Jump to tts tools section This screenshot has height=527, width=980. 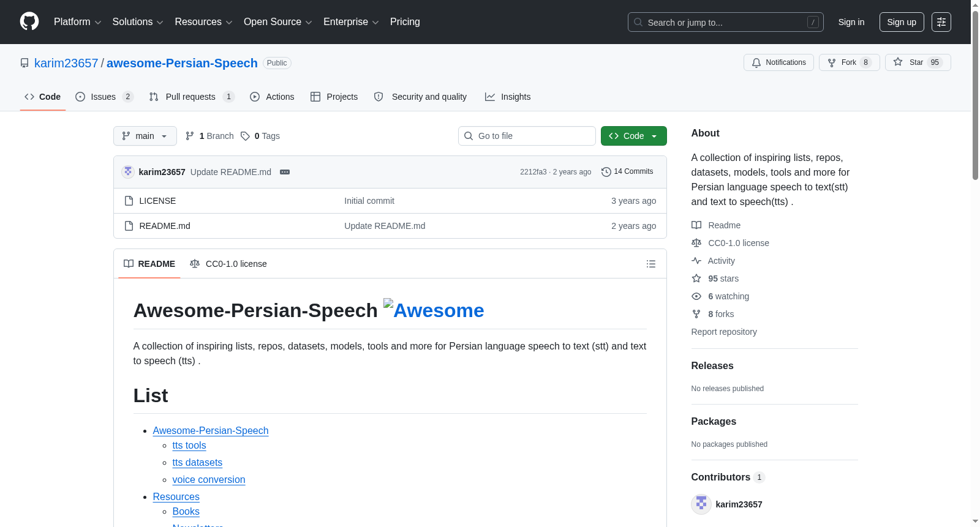(x=189, y=446)
